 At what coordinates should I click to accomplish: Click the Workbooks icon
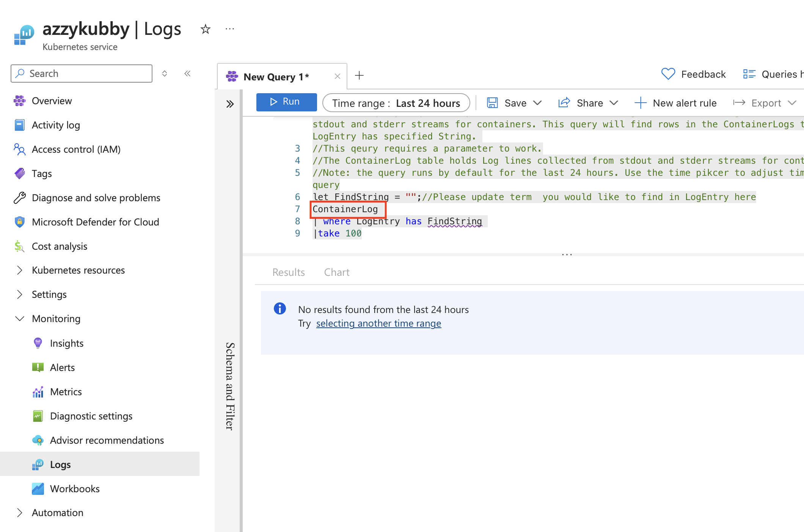(x=38, y=489)
